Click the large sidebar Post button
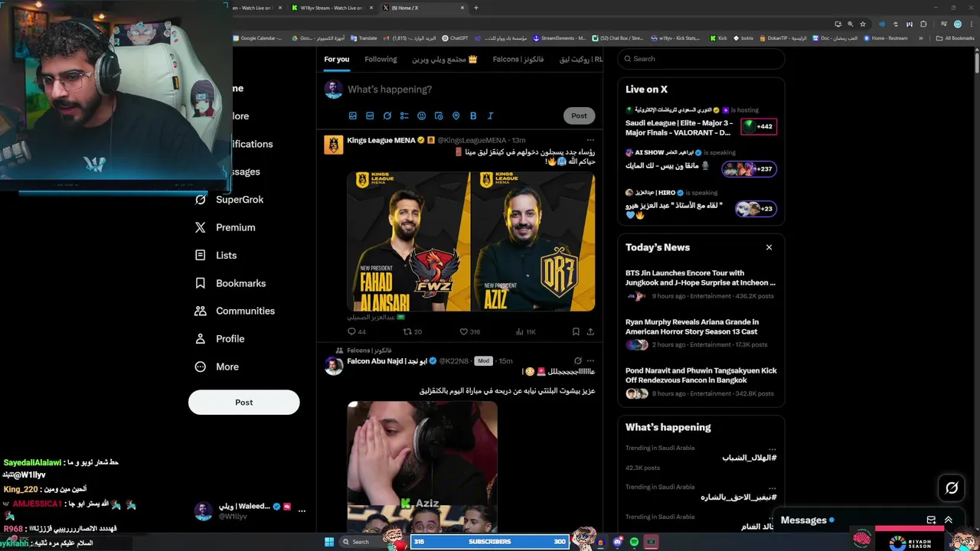 [243, 403]
